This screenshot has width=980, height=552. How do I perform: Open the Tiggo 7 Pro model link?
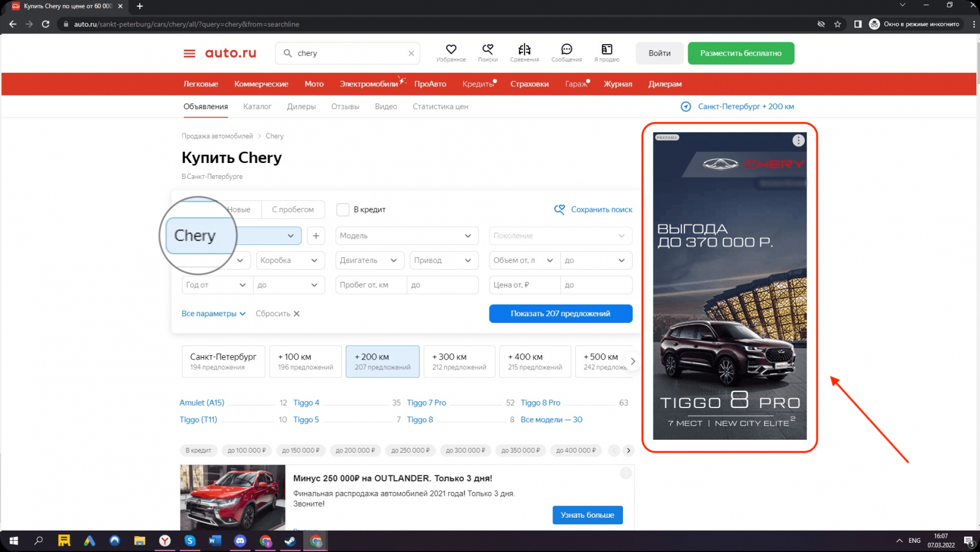click(x=426, y=403)
